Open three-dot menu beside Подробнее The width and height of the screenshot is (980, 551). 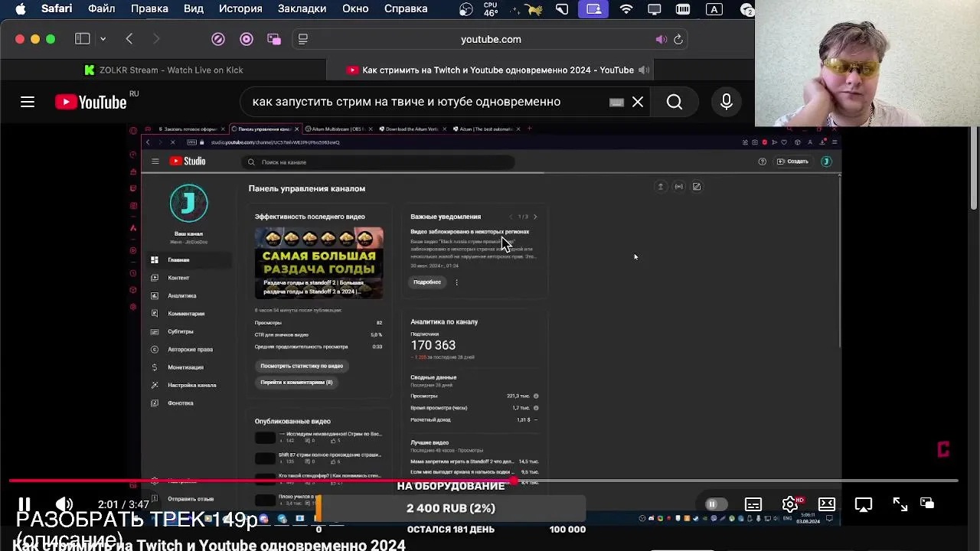point(456,282)
